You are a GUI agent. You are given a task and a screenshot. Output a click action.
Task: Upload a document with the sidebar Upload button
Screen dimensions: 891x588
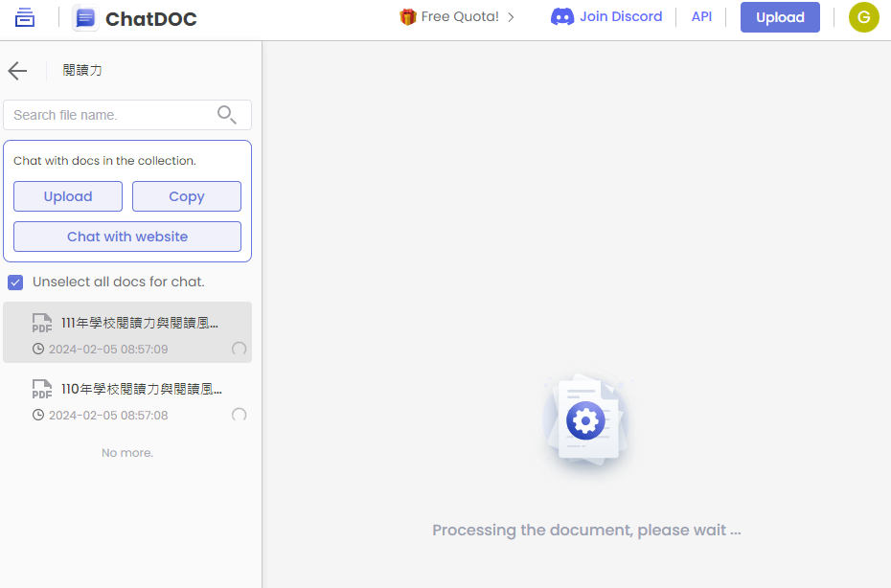(67, 195)
